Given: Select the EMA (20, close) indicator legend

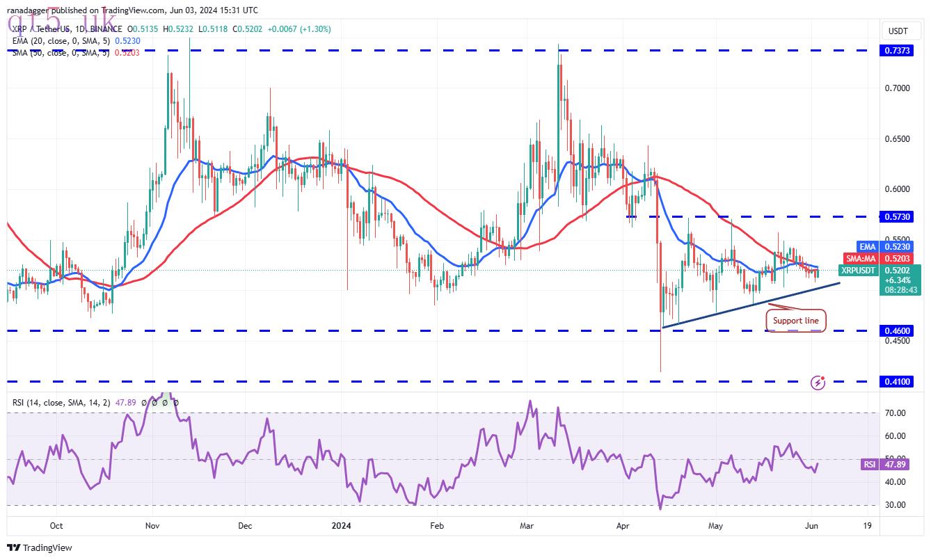Looking at the screenshot, I should coord(70,41).
